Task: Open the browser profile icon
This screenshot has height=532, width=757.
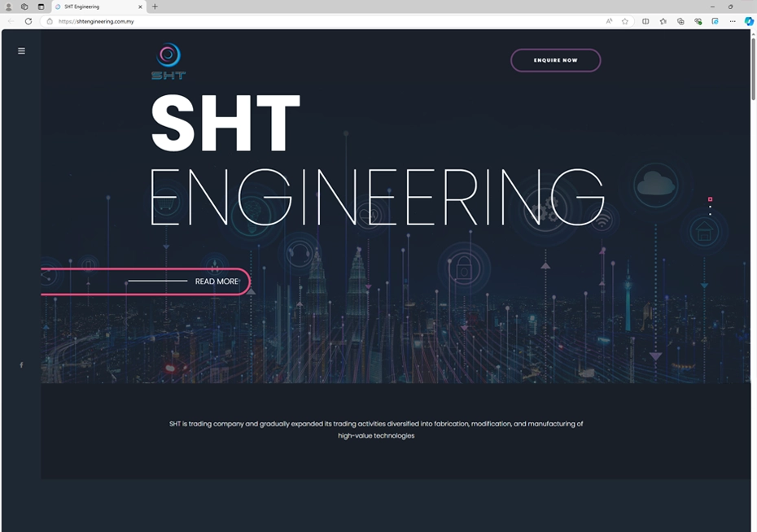Action: [x=8, y=7]
